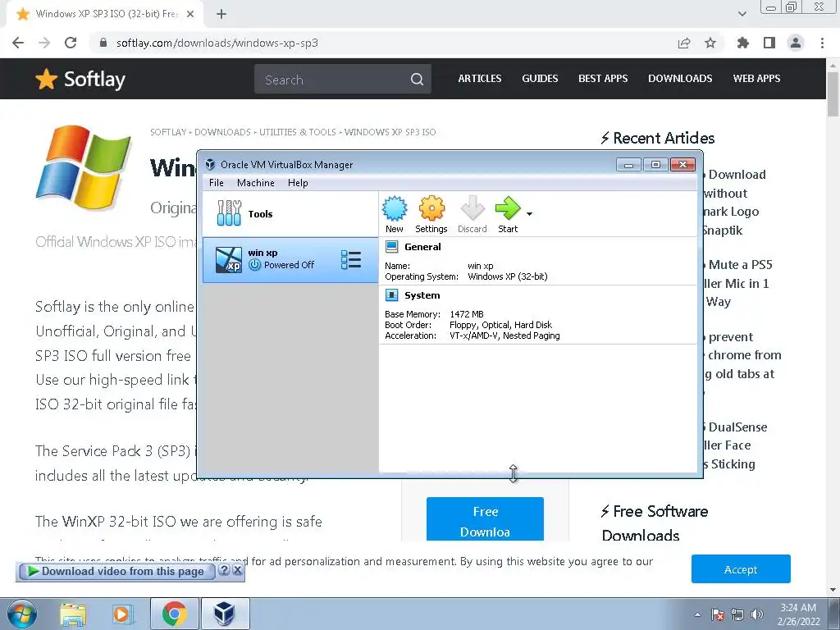Open Chrome tab search chevron
The height and width of the screenshot is (630, 840).
click(742, 14)
